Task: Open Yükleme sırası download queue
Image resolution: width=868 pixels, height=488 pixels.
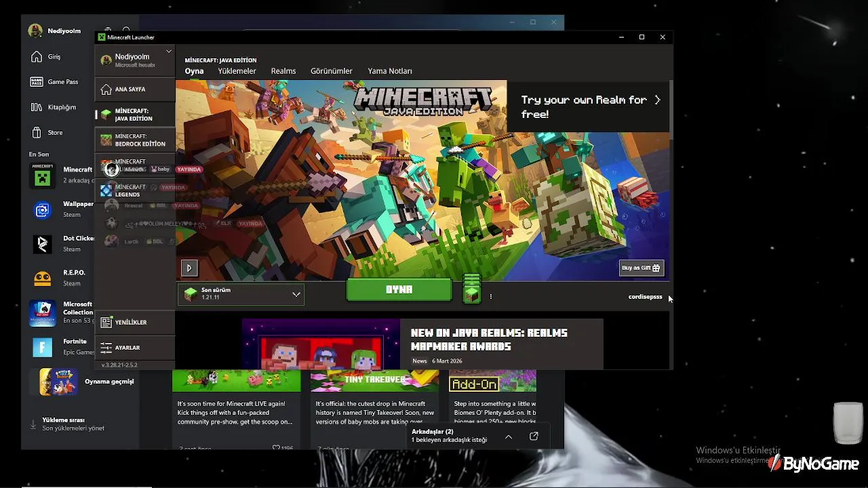Action: click(68, 424)
